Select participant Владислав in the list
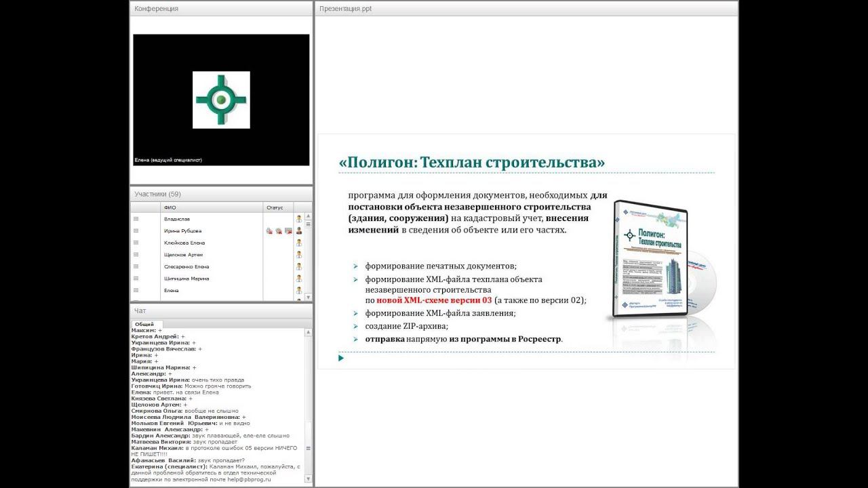 tap(177, 219)
